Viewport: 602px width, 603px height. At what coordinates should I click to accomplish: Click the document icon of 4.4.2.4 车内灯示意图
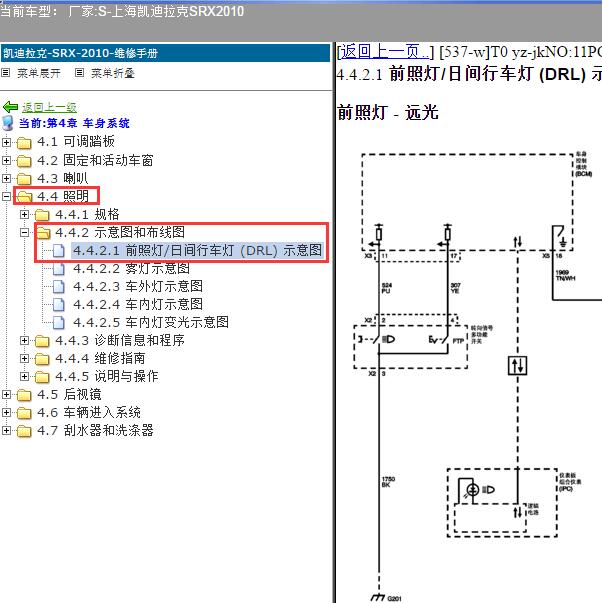point(58,305)
